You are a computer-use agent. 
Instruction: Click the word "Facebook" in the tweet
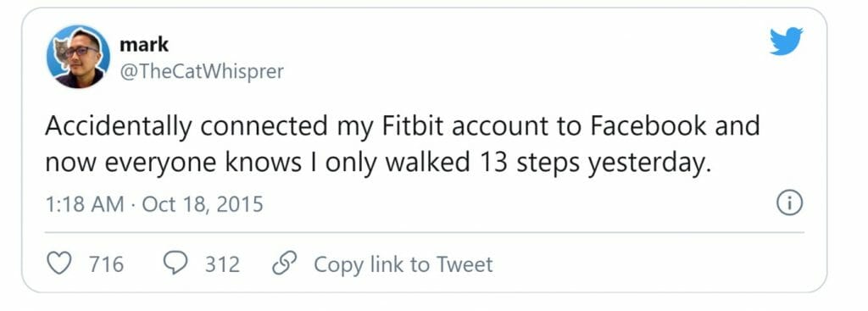648,126
